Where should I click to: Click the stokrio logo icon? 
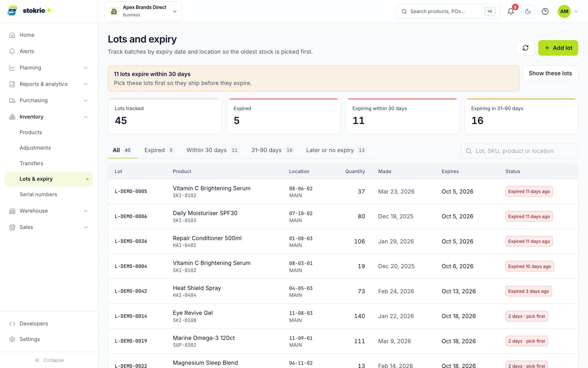tap(12, 11)
